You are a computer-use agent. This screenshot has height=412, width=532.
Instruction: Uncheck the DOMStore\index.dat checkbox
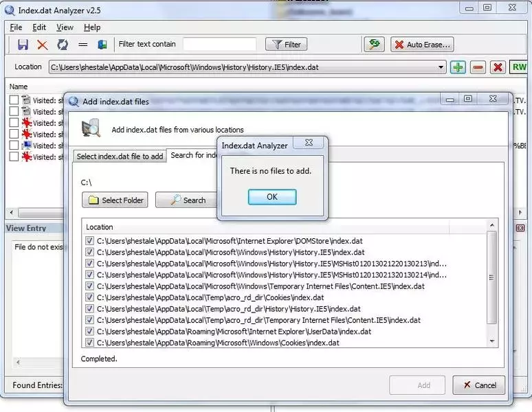pos(89,240)
